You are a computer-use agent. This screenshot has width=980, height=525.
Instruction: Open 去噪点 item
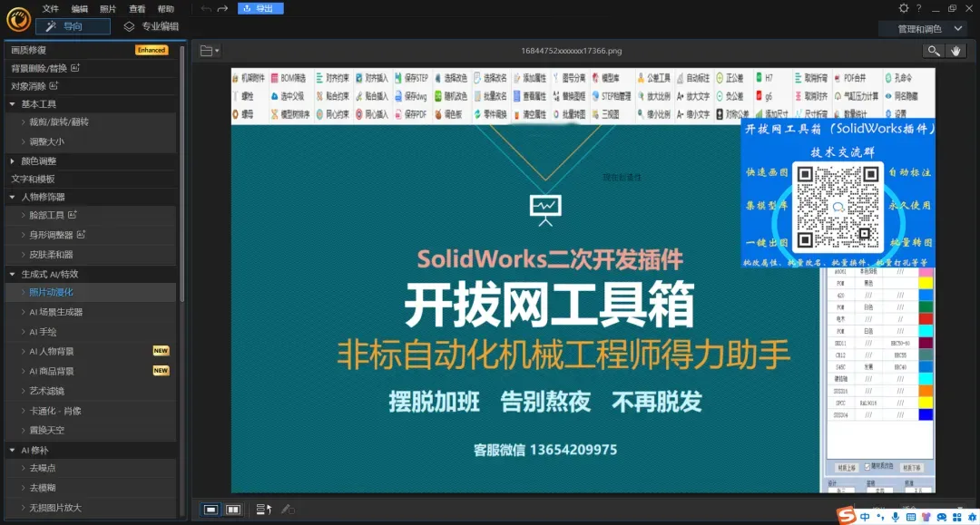[x=91, y=468]
